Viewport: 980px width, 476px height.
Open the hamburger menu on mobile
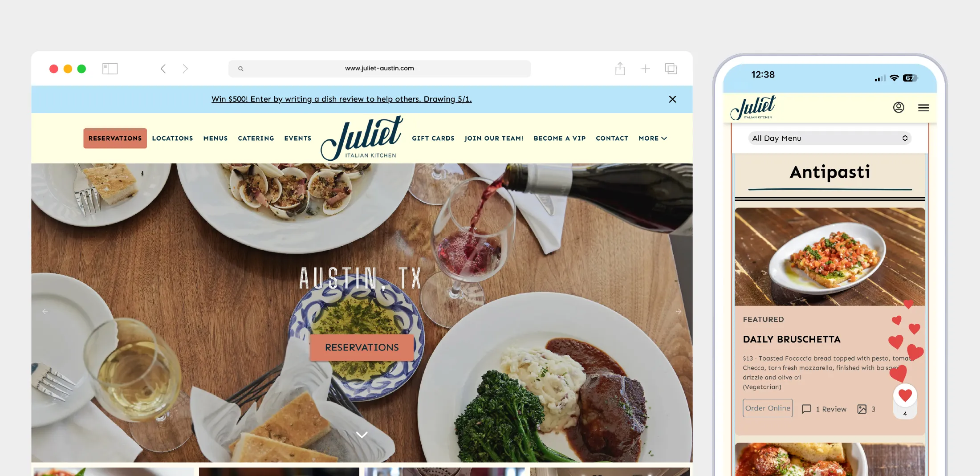[923, 108]
